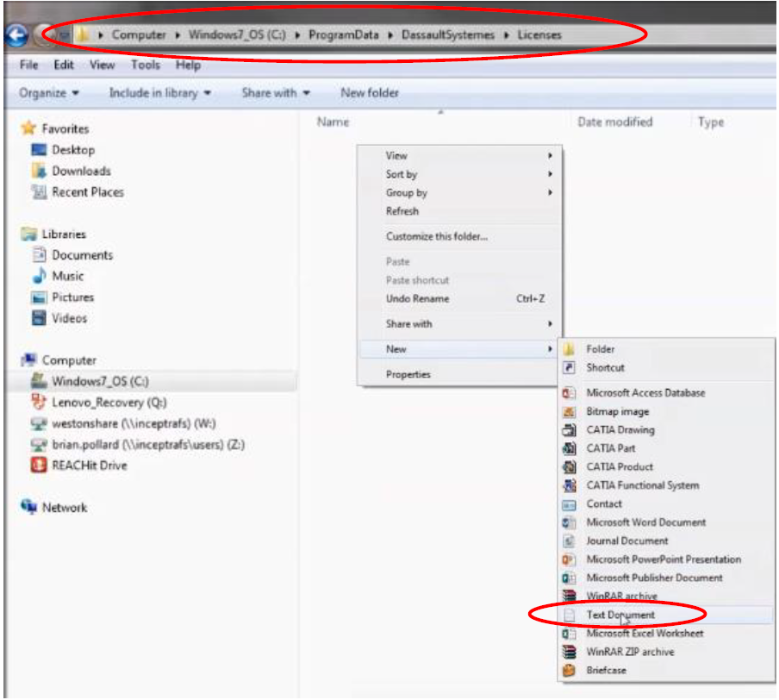Click the arrow after ProgramData in the address bar
Viewport: 779px width, 700px height.
pyautogui.click(x=390, y=35)
